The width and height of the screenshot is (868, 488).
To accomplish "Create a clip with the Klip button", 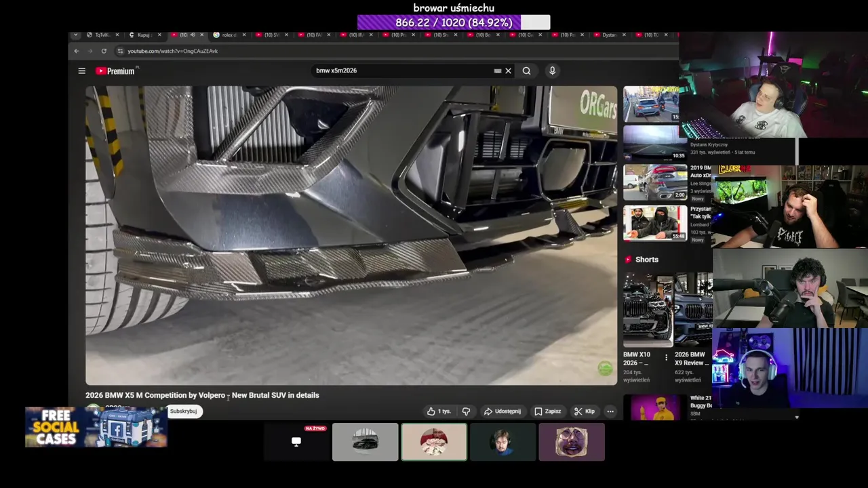I will point(584,411).
